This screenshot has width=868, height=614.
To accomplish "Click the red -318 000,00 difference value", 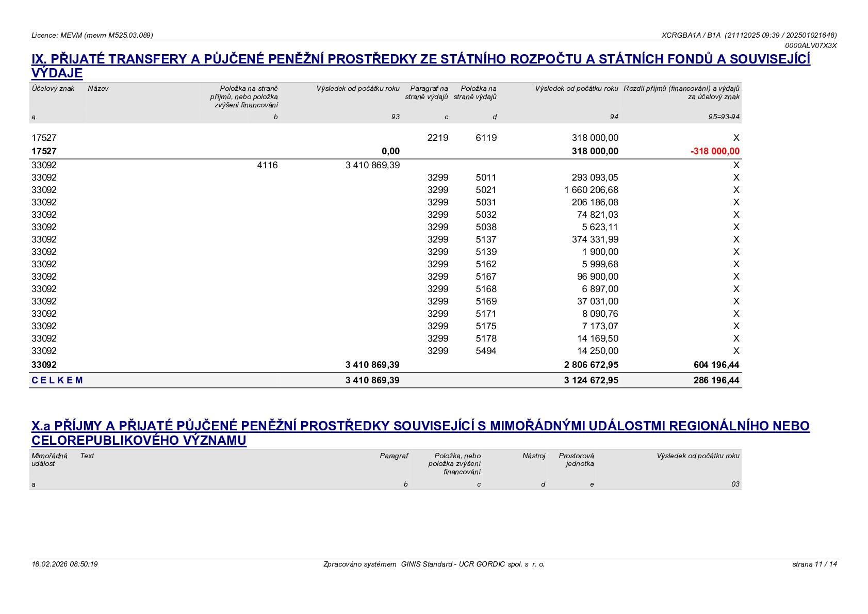I will click(715, 151).
